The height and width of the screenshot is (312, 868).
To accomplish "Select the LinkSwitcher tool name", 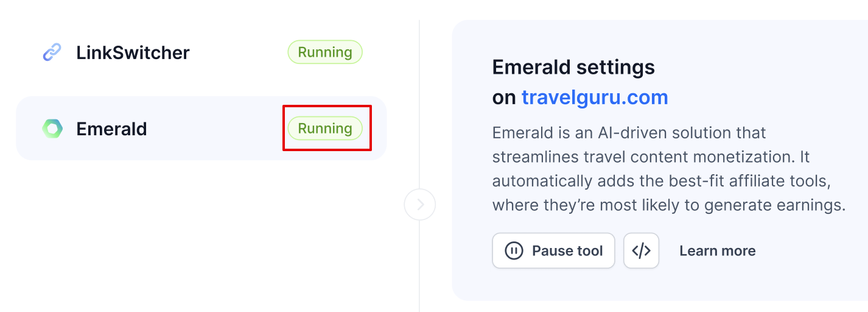I will click(133, 52).
